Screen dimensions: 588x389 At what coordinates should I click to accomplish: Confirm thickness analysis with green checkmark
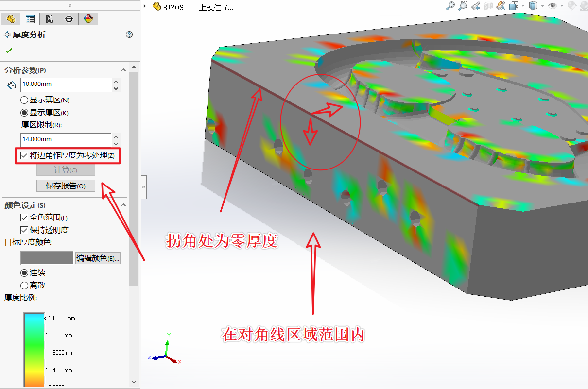(9, 51)
